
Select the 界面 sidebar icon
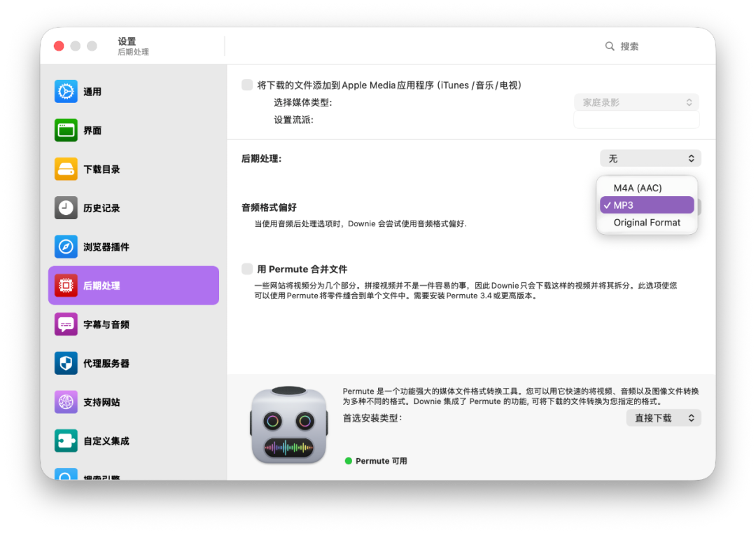[65, 130]
